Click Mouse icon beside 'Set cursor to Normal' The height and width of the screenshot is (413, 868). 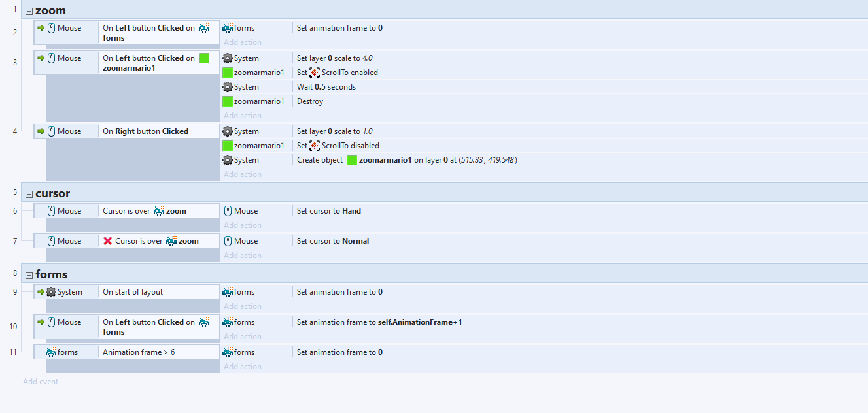[228, 241]
